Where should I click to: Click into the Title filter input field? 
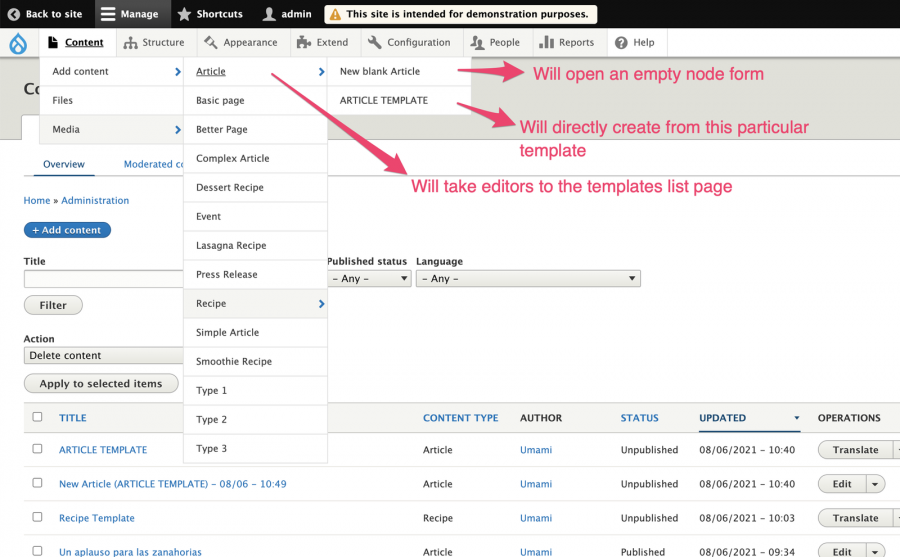click(x=103, y=279)
